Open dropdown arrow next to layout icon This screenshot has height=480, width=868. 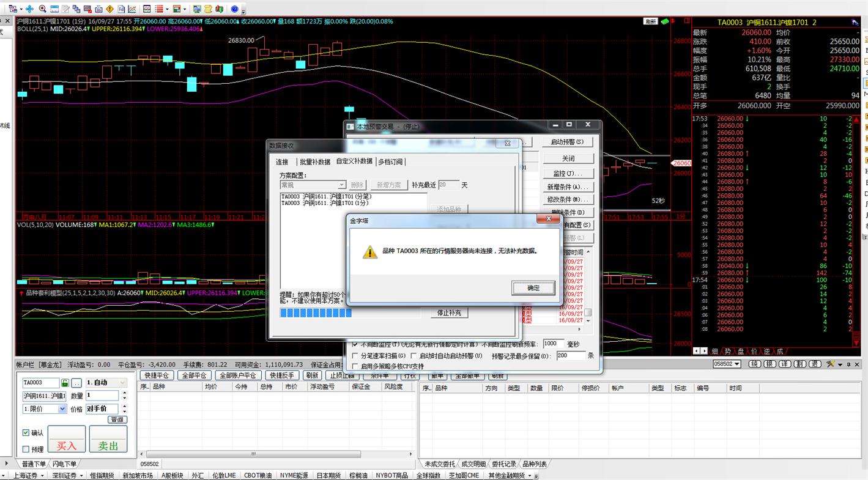(185, 9)
